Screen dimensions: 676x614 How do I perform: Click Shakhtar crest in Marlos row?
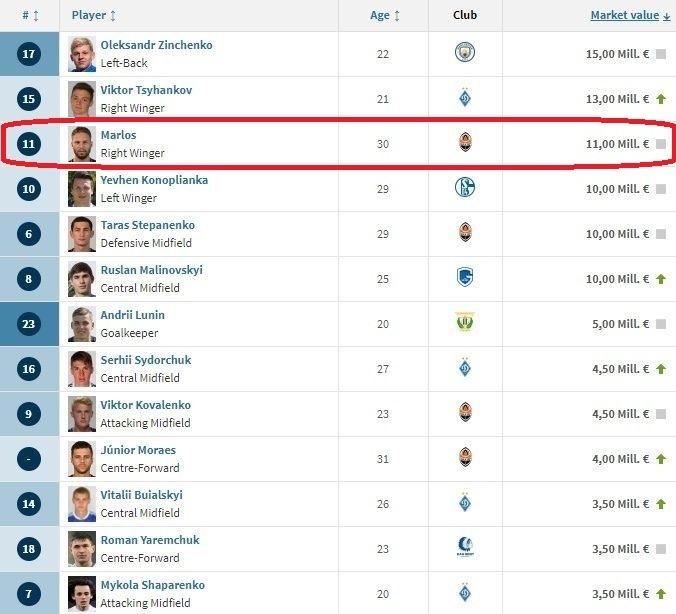[465, 143]
